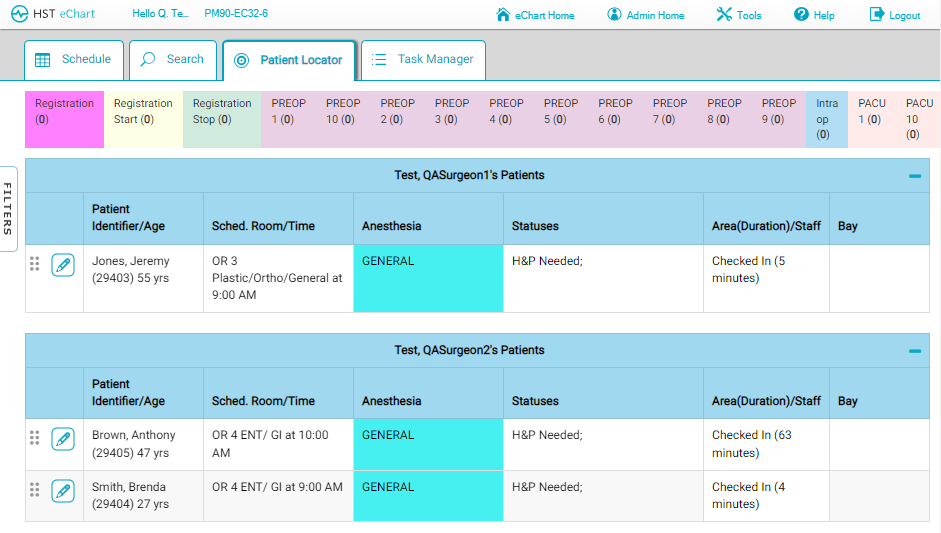Collapse QASurgeon1's Patients section
This screenshot has height=533, width=941.
point(914,176)
